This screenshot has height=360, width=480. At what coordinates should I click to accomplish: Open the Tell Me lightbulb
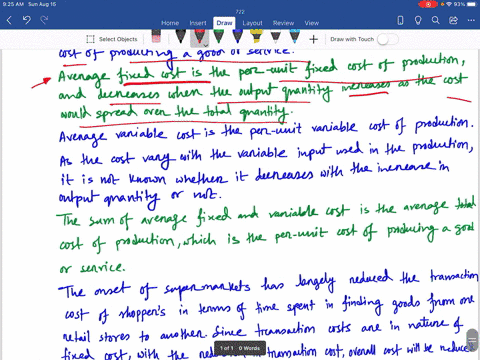click(418, 21)
